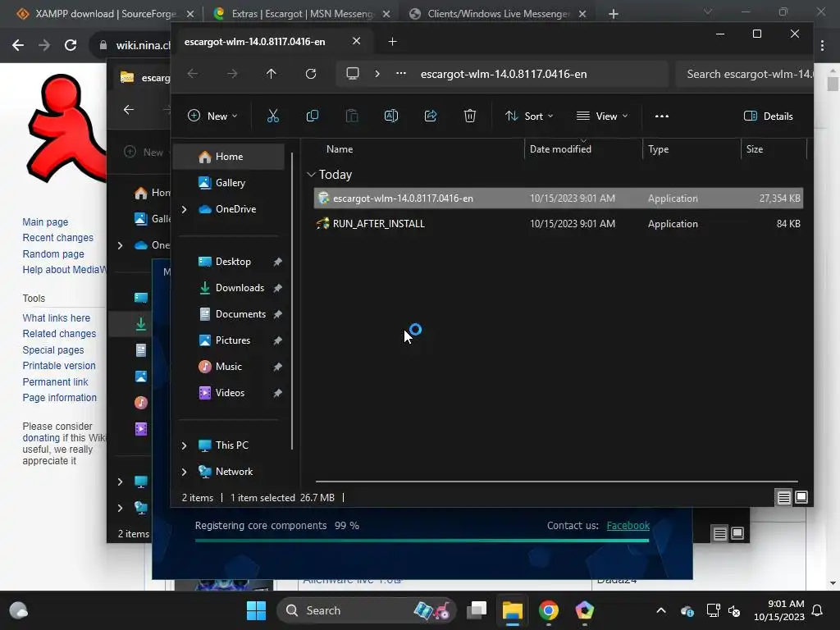The image size is (840, 630).
Task: Open File Explorer from the taskbar
Action: [512, 610]
